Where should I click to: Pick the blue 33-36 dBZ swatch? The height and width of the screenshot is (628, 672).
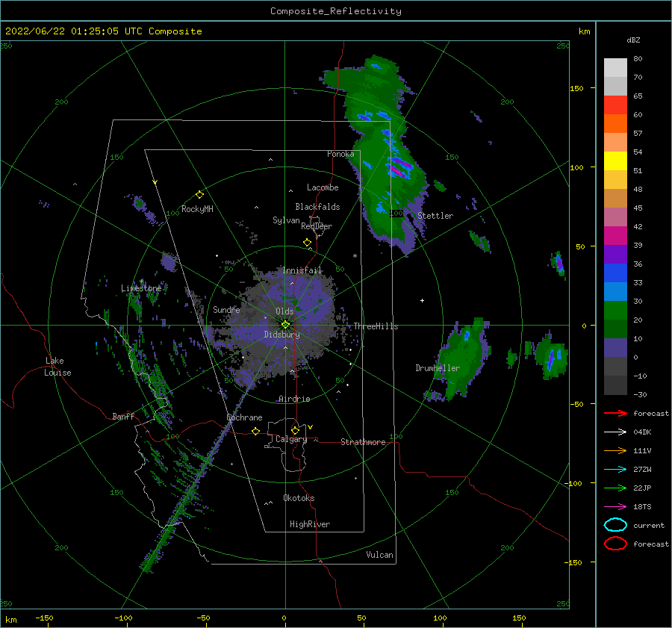click(615, 273)
